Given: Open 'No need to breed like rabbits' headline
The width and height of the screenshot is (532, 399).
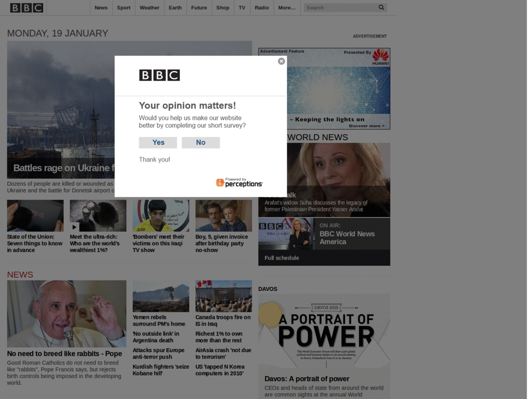Looking at the screenshot, I should (64, 353).
